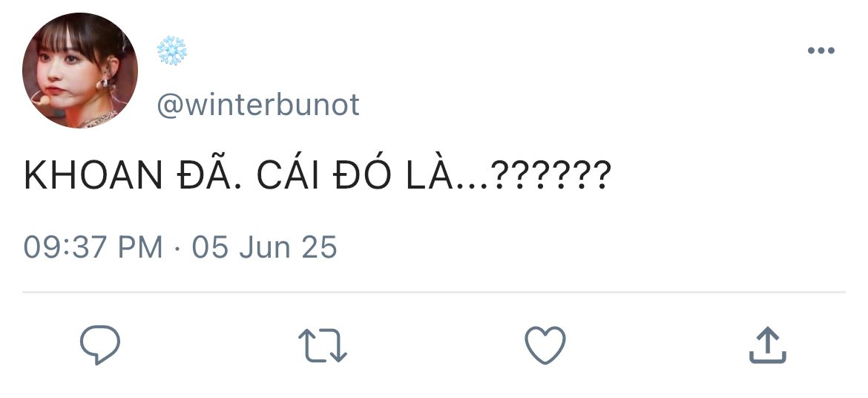Open the share options icon
Image resolution: width=868 pixels, height=398 pixels.
[768, 345]
